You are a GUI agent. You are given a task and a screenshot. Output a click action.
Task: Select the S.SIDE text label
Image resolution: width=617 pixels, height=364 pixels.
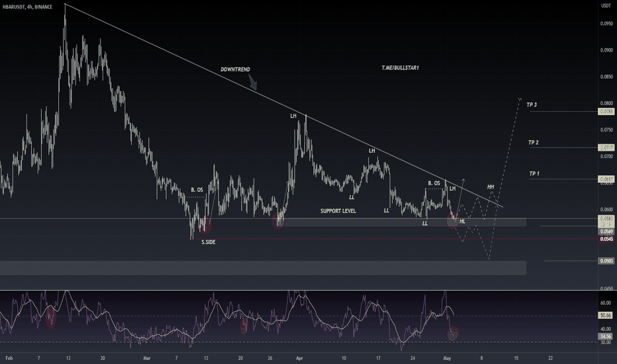(208, 242)
